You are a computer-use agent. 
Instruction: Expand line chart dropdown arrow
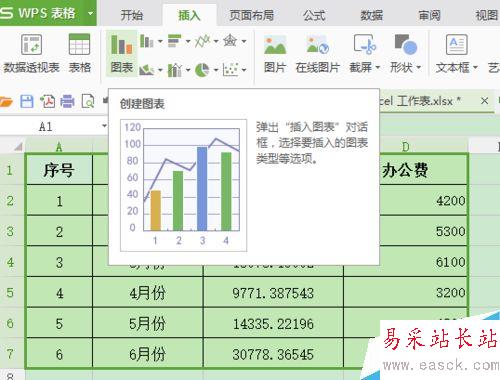pos(216,41)
